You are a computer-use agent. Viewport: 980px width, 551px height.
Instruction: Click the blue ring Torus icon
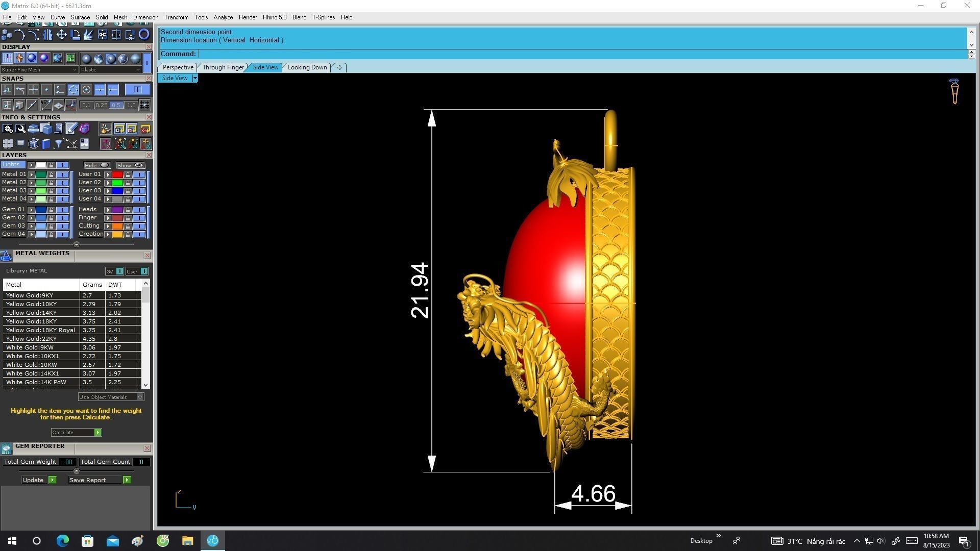(144, 35)
